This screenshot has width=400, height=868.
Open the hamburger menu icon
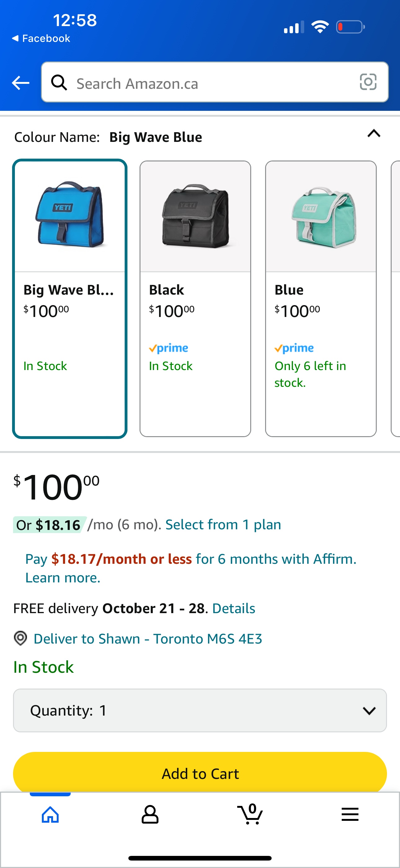point(350,815)
